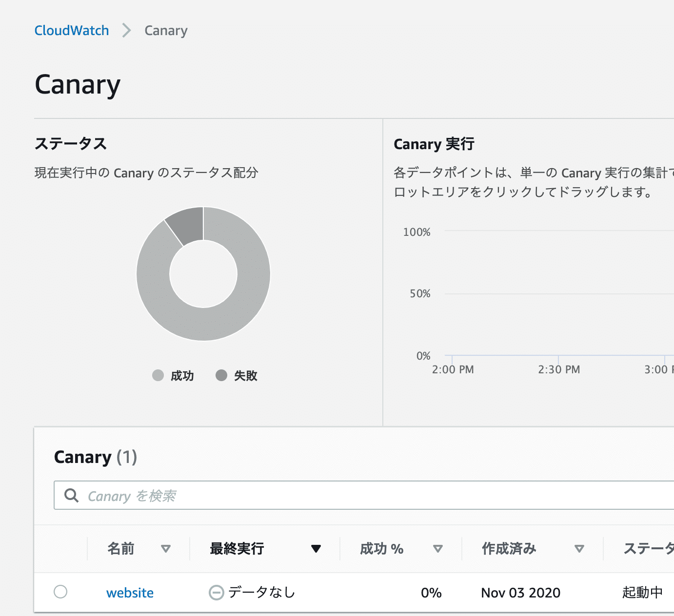
Task: Click the Canary breadcrumb item
Action: pos(166,30)
